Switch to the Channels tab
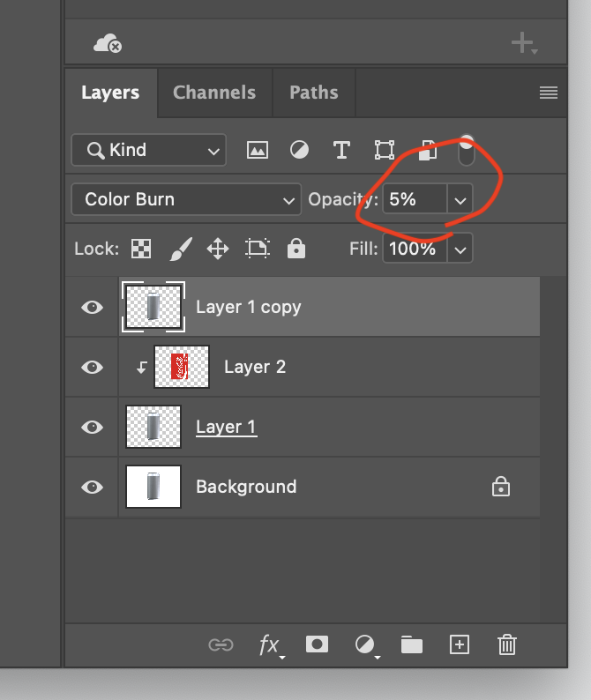This screenshot has width=591, height=700. pos(214,93)
